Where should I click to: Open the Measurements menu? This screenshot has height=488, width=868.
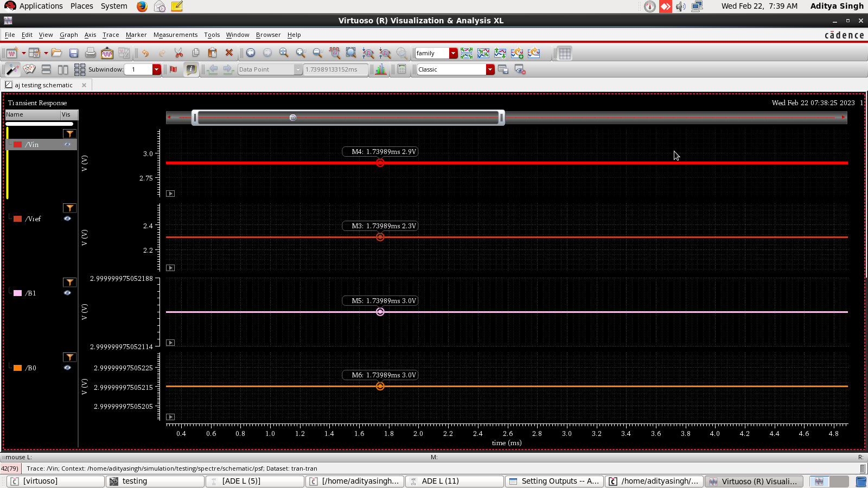pos(175,35)
